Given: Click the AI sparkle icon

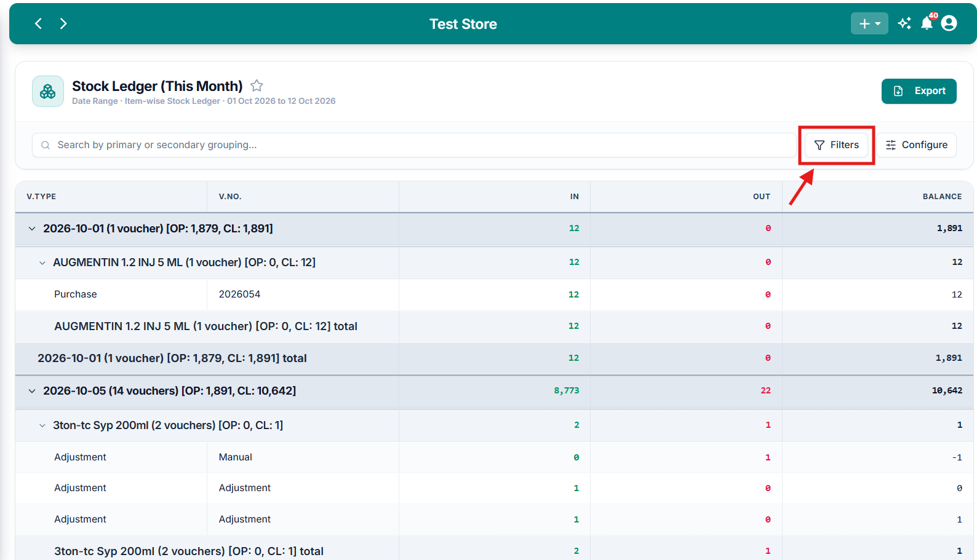Looking at the screenshot, I should [x=904, y=23].
